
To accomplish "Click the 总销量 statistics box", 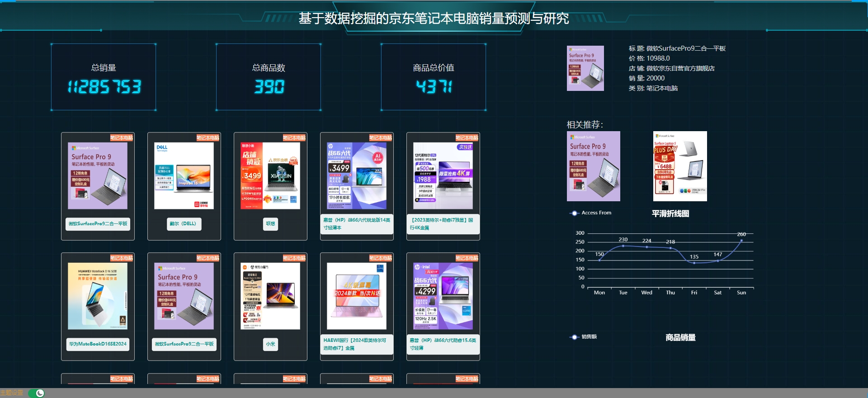I will point(104,77).
